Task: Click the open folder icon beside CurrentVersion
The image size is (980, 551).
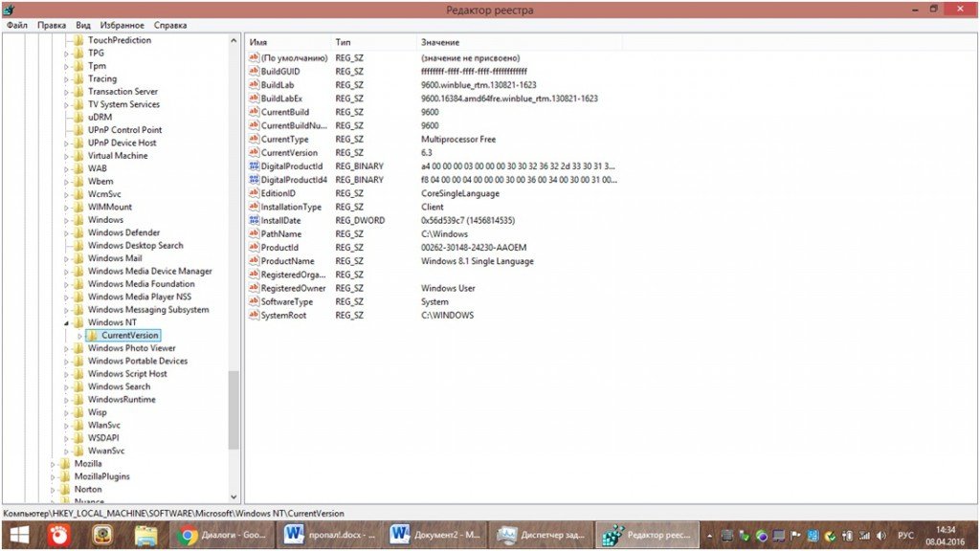Action: point(92,336)
